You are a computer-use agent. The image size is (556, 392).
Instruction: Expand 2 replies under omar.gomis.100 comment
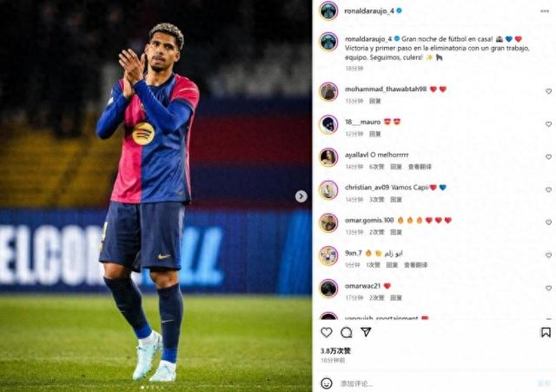pos(376,232)
